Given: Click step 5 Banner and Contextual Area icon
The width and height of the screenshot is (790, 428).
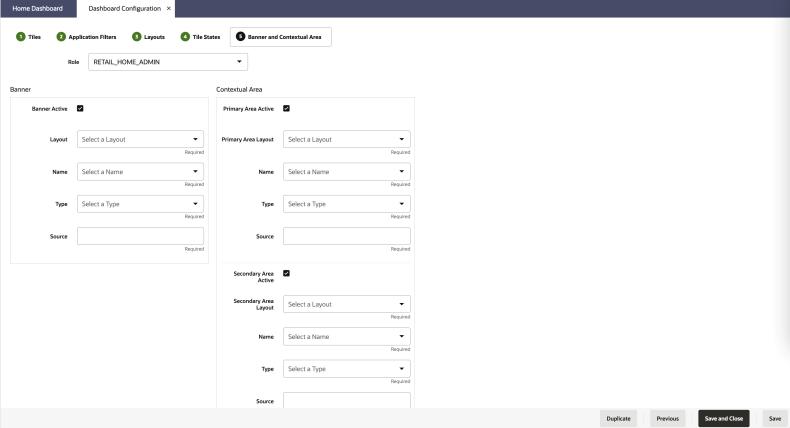Looking at the screenshot, I should click(240, 36).
